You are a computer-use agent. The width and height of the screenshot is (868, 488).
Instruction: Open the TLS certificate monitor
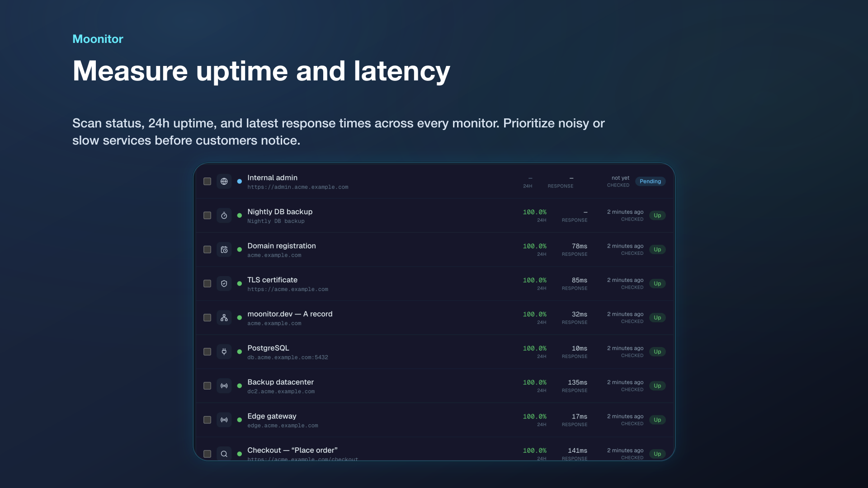272,280
